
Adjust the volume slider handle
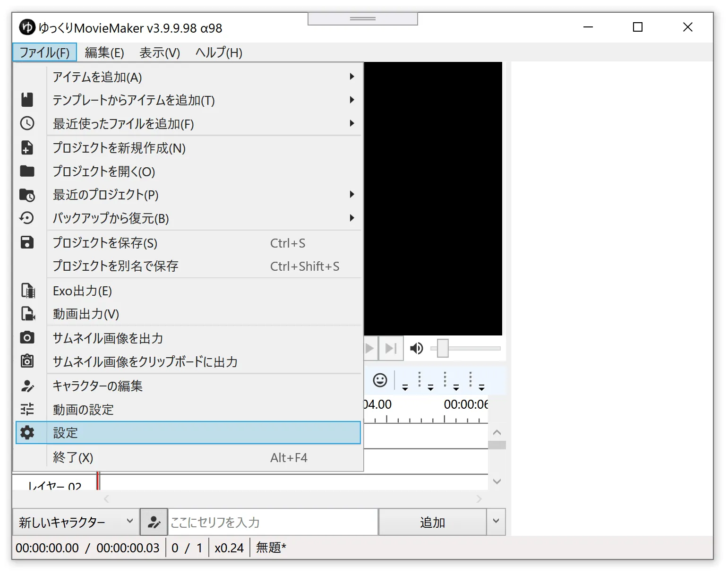(x=443, y=348)
